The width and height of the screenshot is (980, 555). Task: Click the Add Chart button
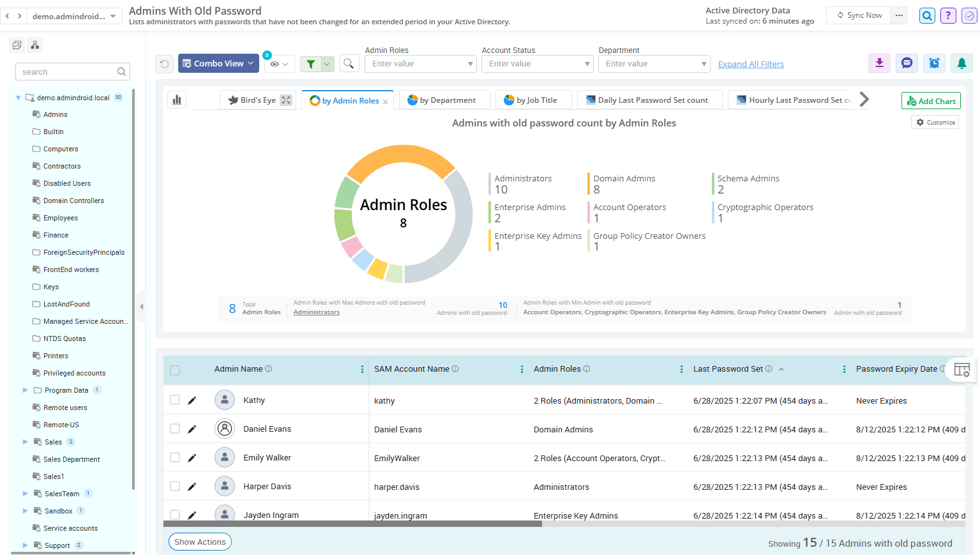click(x=931, y=101)
